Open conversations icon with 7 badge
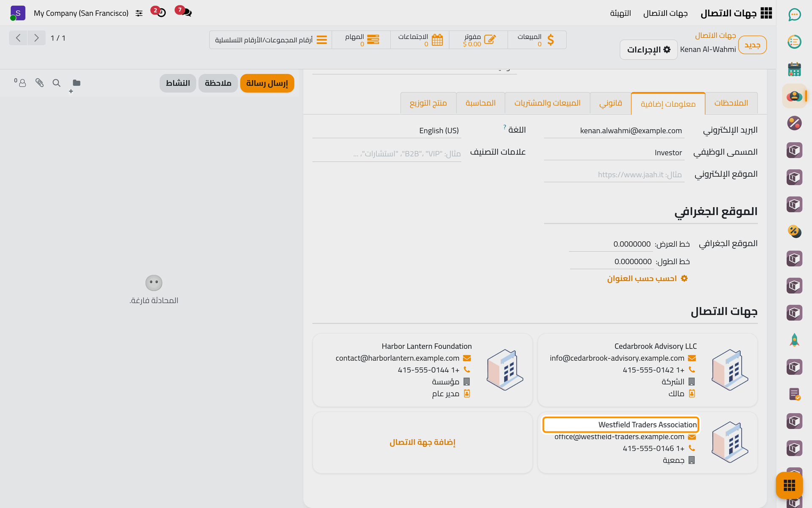Screen dimensions: 812x508 [184, 11]
